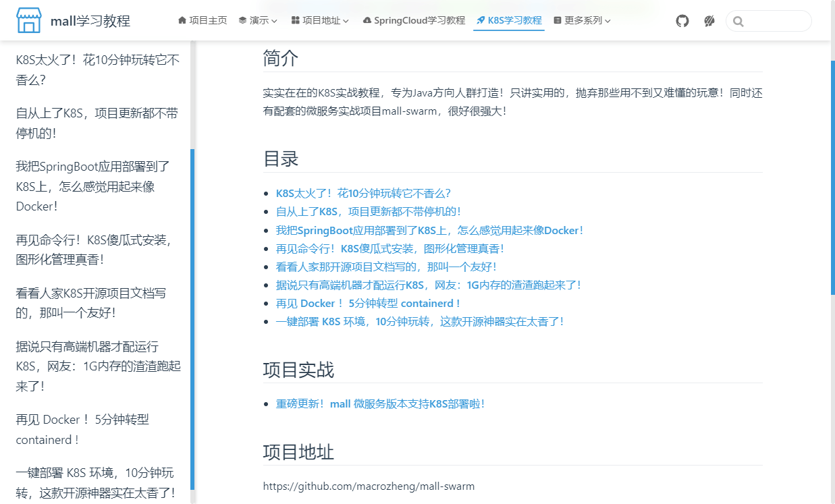Focus the search input field
Image resolution: width=835 pixels, height=504 pixels.
(x=769, y=21)
